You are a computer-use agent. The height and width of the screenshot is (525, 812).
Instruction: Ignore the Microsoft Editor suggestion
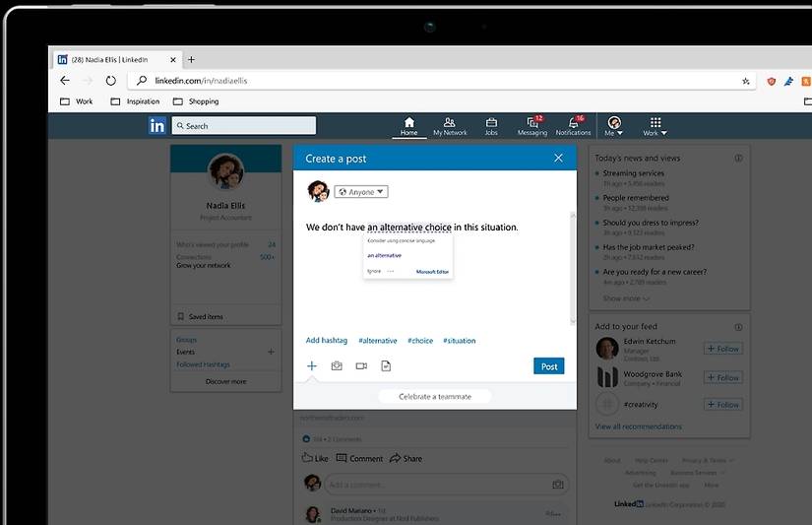tap(374, 271)
